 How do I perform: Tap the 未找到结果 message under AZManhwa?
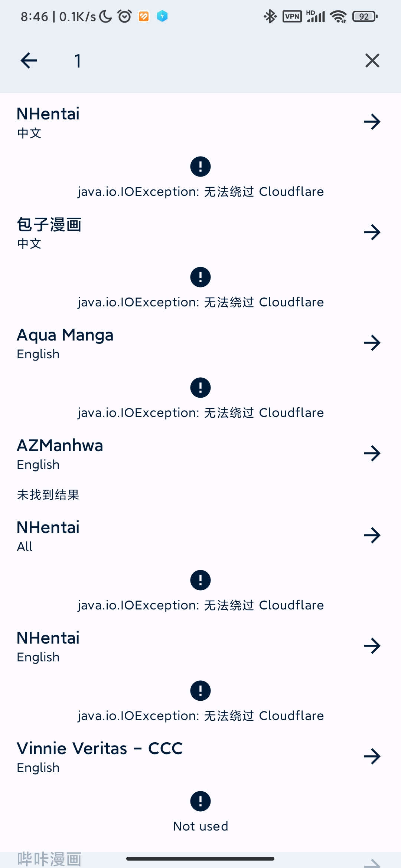(x=48, y=495)
